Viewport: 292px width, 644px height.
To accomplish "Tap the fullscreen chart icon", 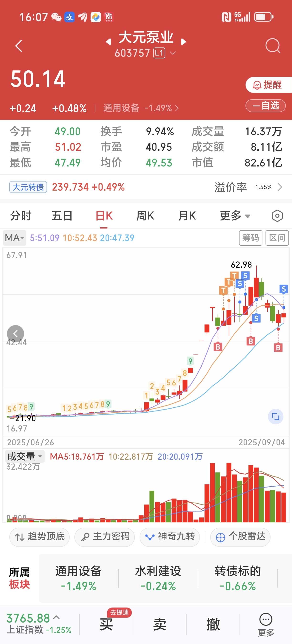I will [276, 417].
